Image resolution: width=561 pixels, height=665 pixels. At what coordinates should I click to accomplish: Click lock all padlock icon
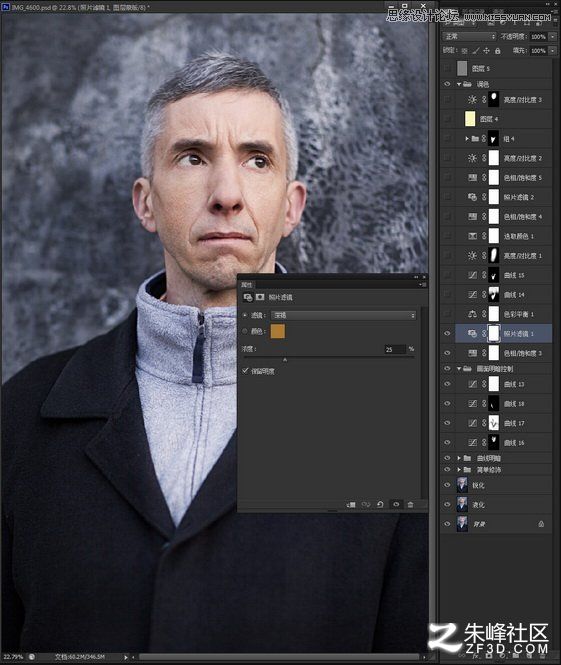click(x=497, y=51)
